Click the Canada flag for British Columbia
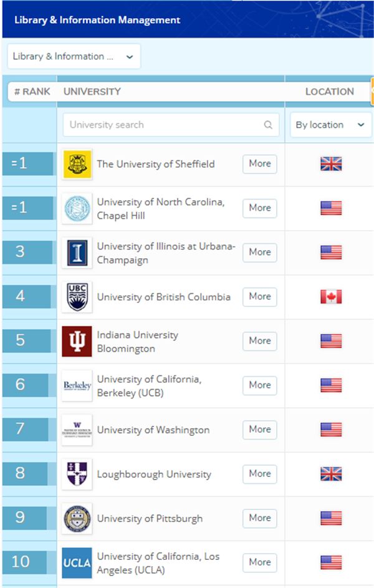This screenshot has width=374, height=588. click(331, 297)
